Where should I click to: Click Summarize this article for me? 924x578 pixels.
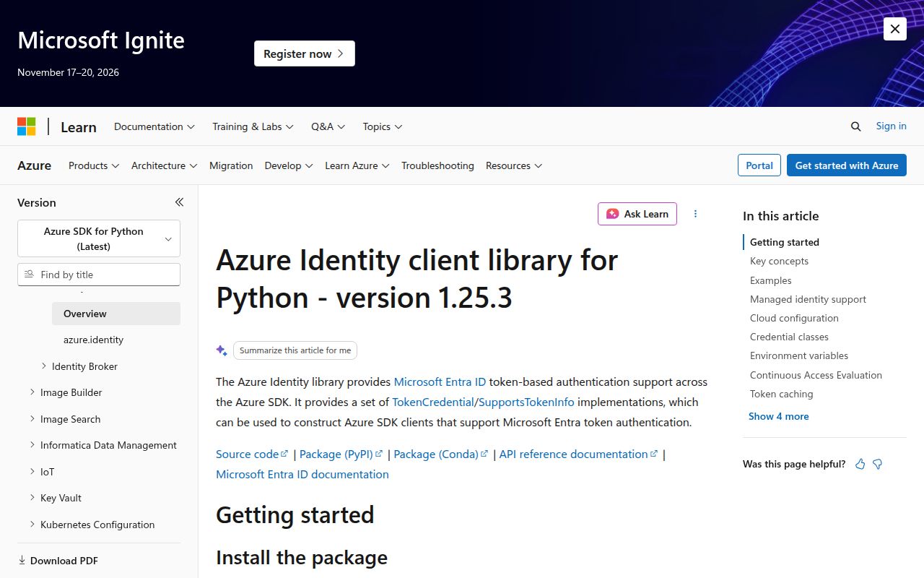(295, 350)
